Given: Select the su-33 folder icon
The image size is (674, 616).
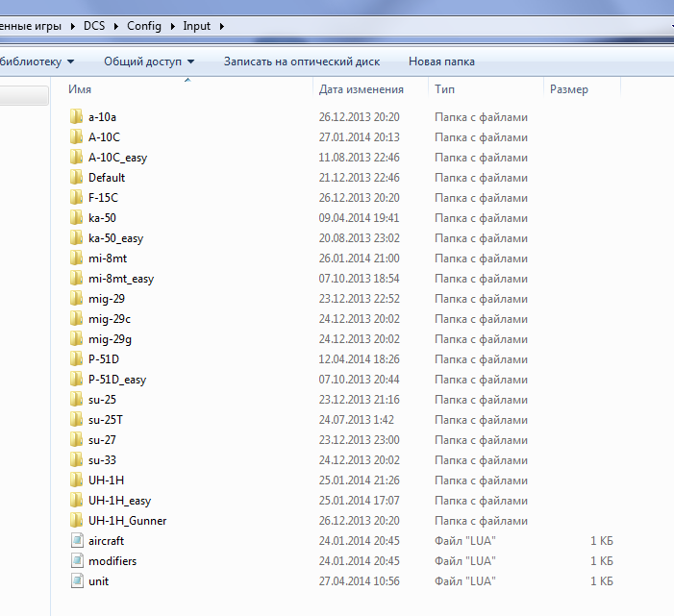Looking at the screenshot, I should (x=77, y=460).
